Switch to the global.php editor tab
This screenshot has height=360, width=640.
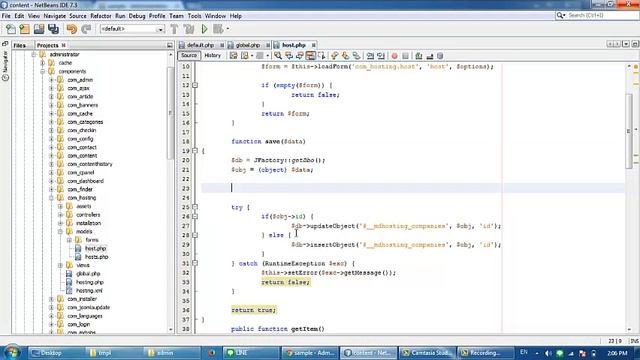pyautogui.click(x=248, y=45)
